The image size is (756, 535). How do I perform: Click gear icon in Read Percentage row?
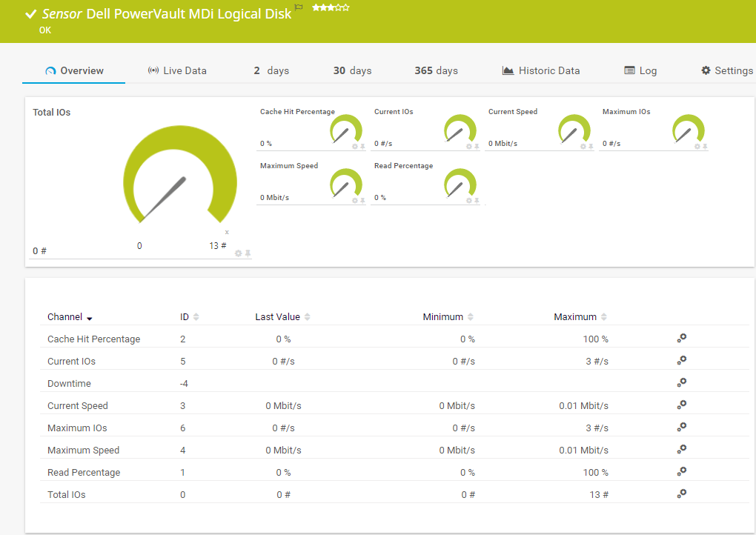tap(681, 471)
